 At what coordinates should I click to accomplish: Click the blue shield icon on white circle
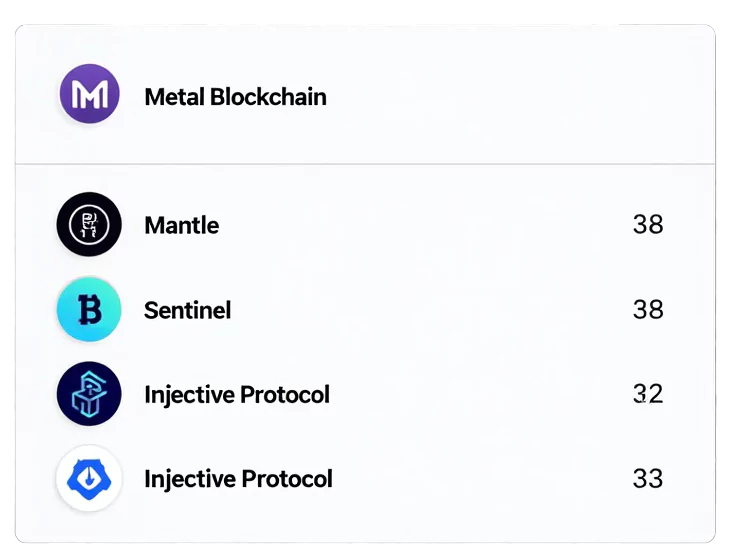point(89,479)
